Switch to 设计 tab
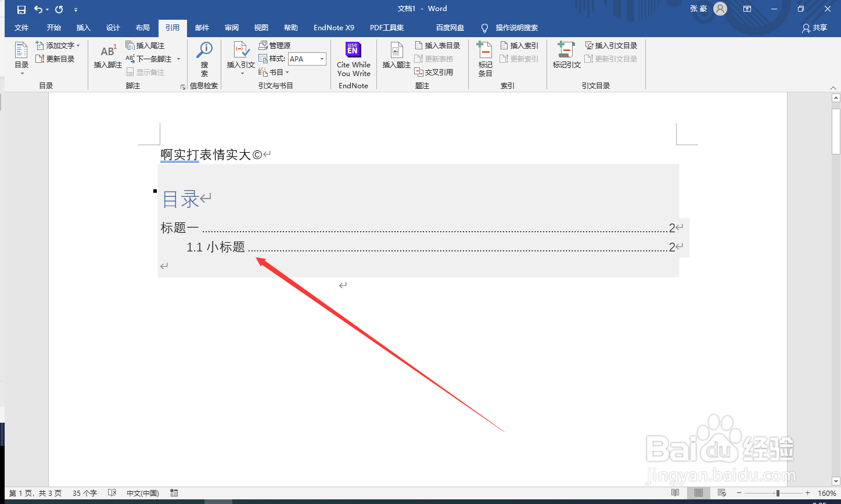The image size is (841, 504). [113, 28]
